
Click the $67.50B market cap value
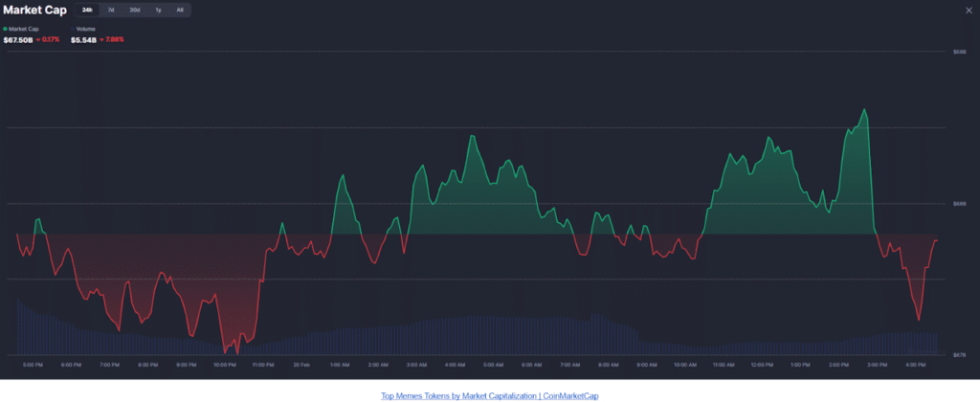tap(17, 39)
